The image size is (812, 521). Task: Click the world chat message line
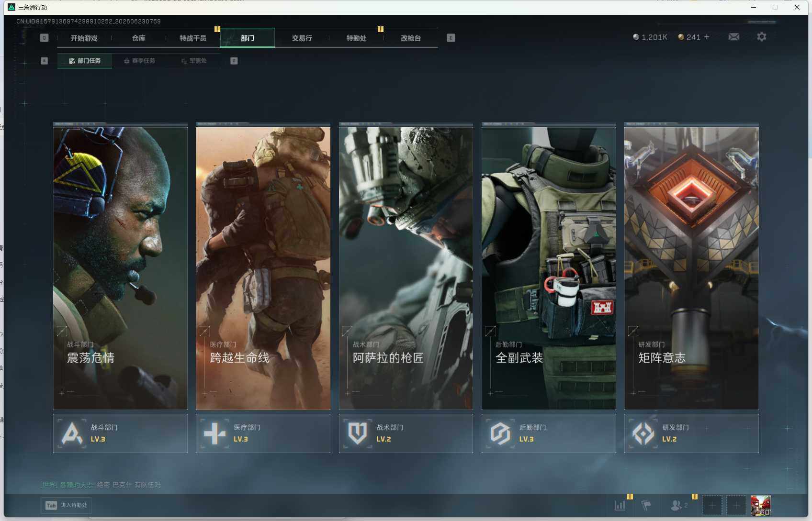pos(101,485)
